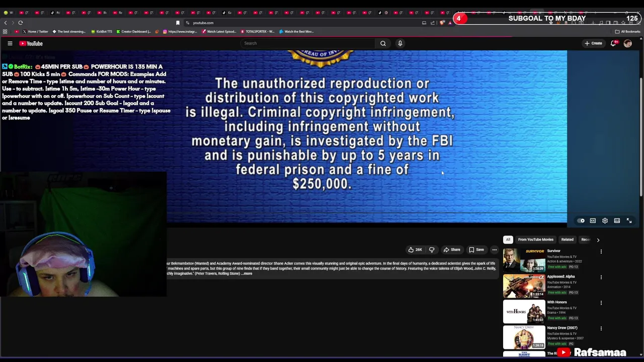
Task: Open The best streaming... bookmark
Action: point(69,32)
